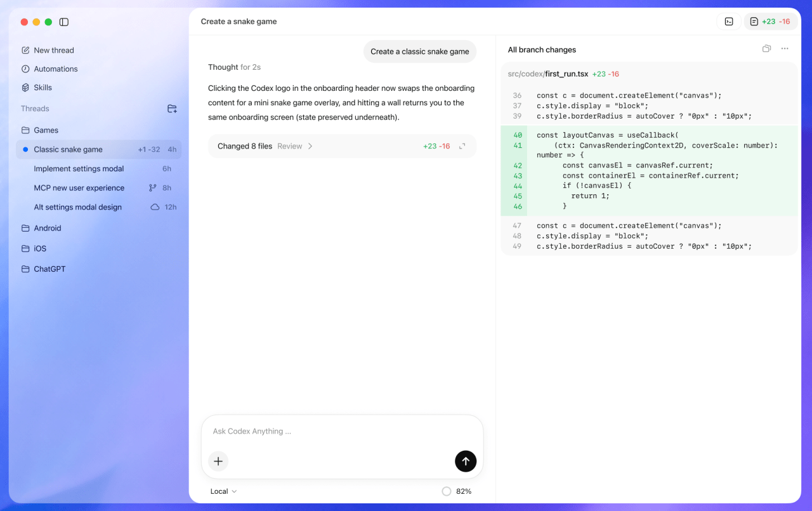This screenshot has height=511, width=812.
Task: Open the three-dot more options menu
Action: point(785,49)
